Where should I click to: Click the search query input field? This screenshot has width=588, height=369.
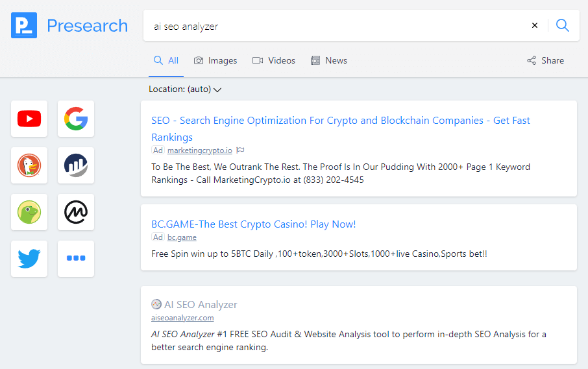click(337, 26)
